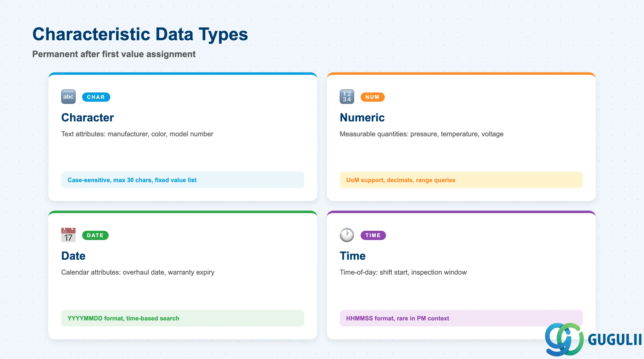The width and height of the screenshot is (644, 359).
Task: Click text about manufacturer, color, model number
Action: coord(137,134)
